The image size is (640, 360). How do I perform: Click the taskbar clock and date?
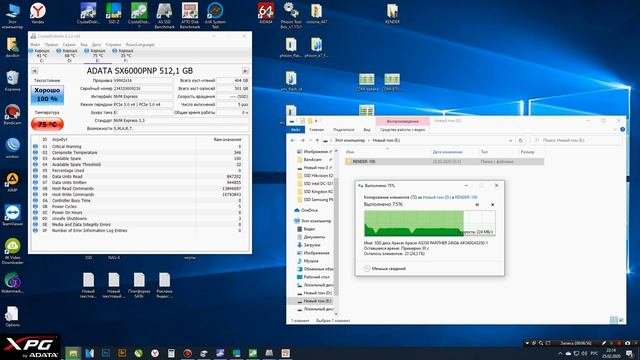tap(611, 353)
